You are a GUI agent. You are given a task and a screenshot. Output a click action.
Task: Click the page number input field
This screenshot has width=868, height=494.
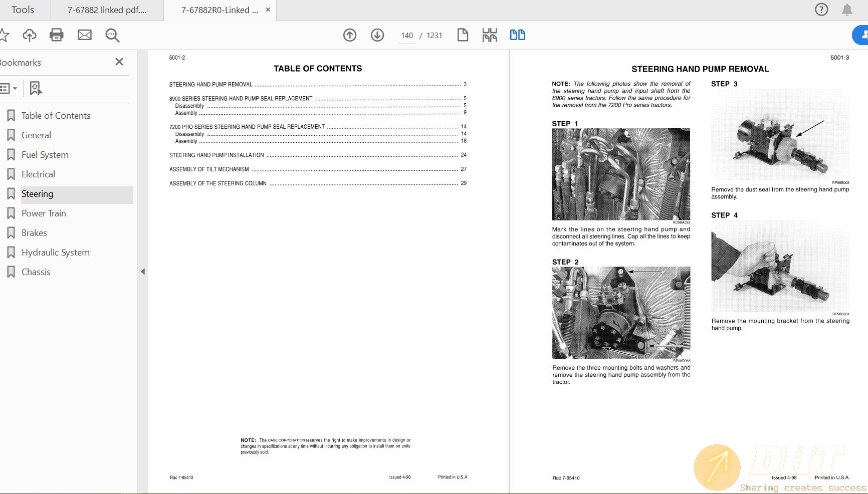coord(406,36)
